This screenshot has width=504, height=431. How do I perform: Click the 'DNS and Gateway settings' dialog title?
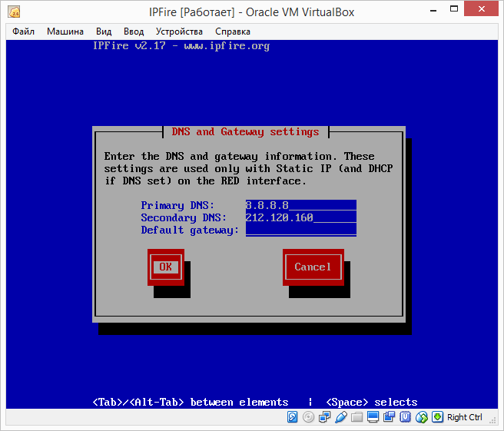pos(245,132)
